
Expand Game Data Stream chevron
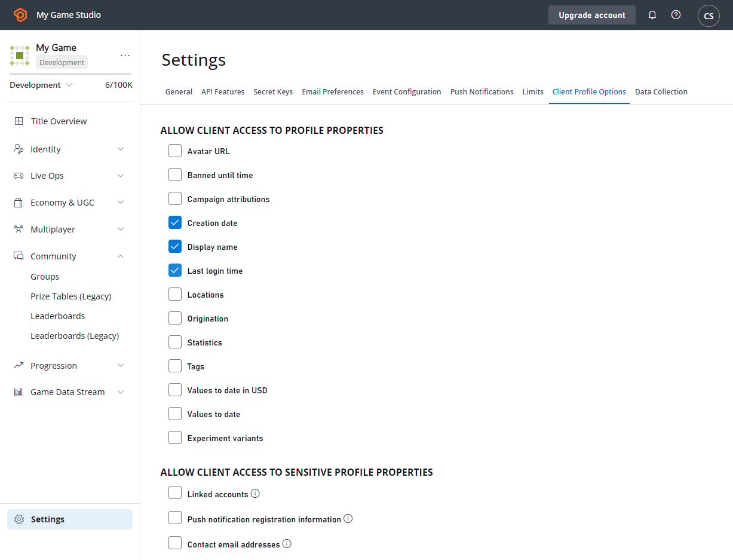coord(121,392)
